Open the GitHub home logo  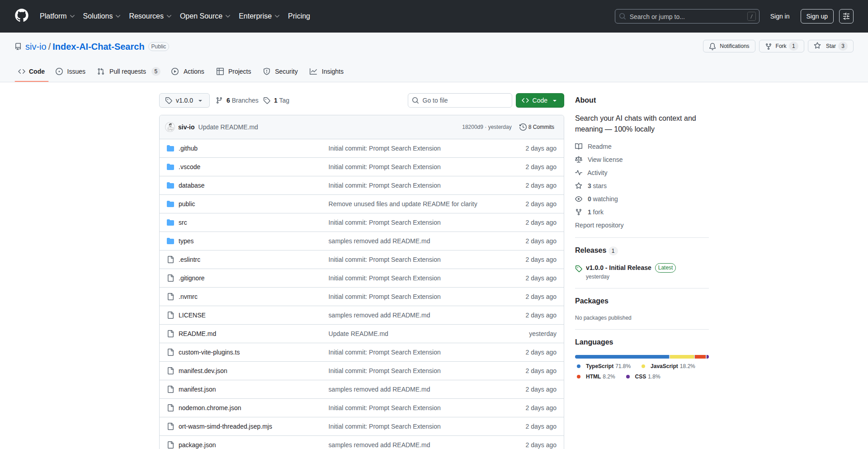(22, 16)
